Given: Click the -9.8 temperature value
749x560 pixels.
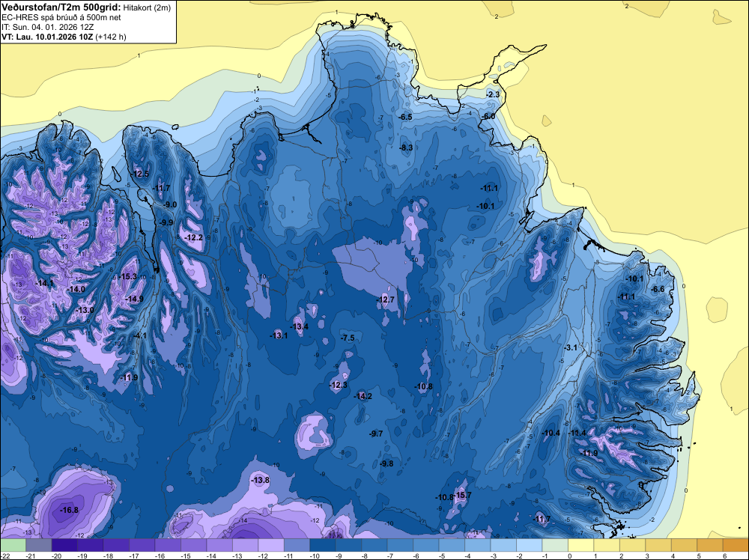Looking at the screenshot, I should pyautogui.click(x=386, y=463).
